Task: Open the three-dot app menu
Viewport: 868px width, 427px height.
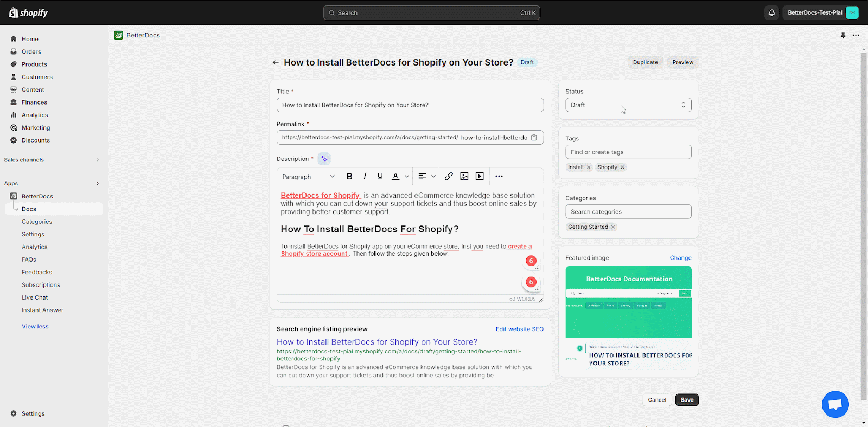Action: 856,35
